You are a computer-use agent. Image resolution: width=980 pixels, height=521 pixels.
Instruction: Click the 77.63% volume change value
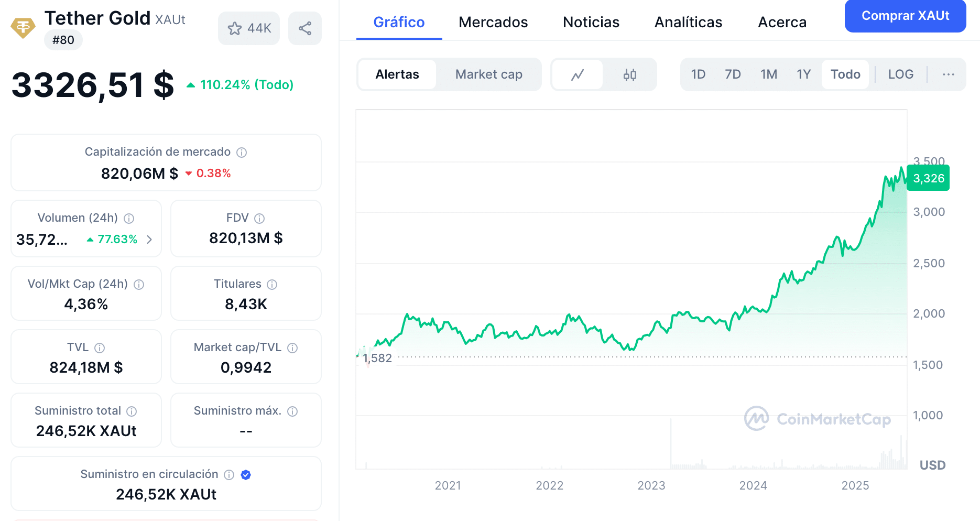[112, 240]
